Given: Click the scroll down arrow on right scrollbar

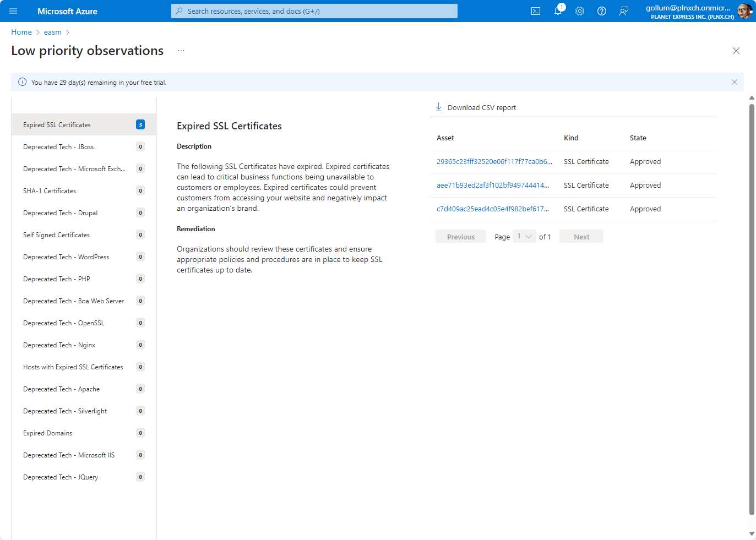Looking at the screenshot, I should pyautogui.click(x=751, y=534).
